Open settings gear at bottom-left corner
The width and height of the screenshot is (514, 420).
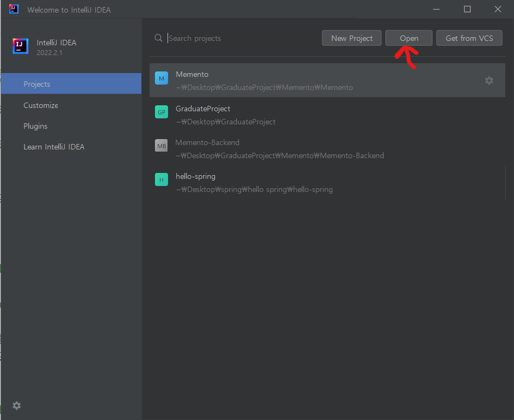pyautogui.click(x=17, y=406)
